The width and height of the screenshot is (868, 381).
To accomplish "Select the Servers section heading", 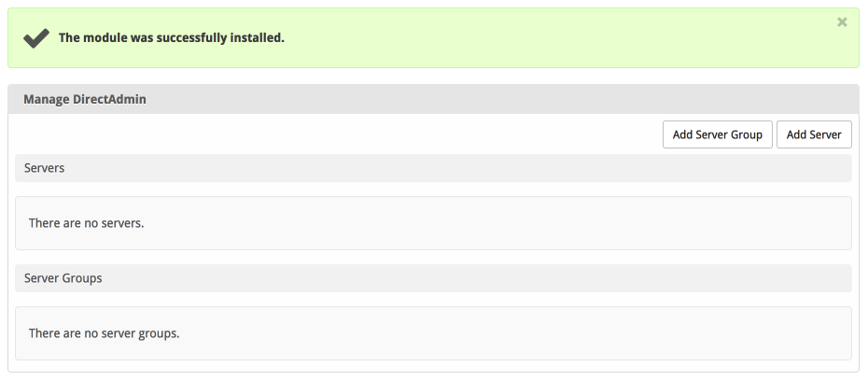I will 44,168.
